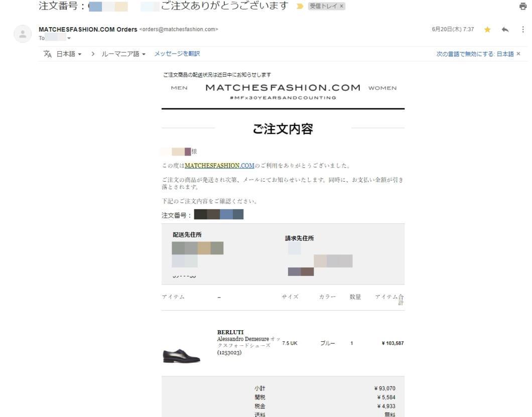Reply using the arrow icon
This screenshot has height=417, width=532.
[x=505, y=30]
